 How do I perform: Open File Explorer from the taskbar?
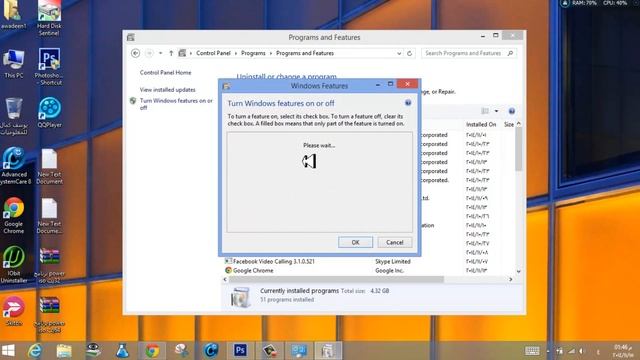tap(64, 351)
